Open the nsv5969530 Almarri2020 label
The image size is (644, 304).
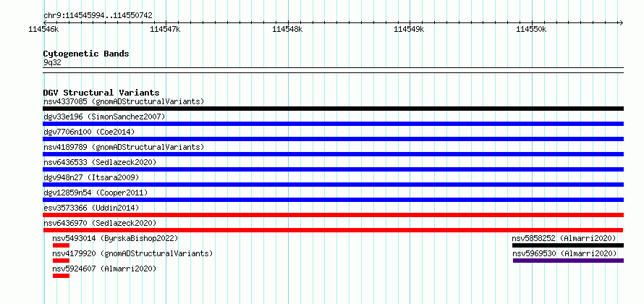[564, 253]
